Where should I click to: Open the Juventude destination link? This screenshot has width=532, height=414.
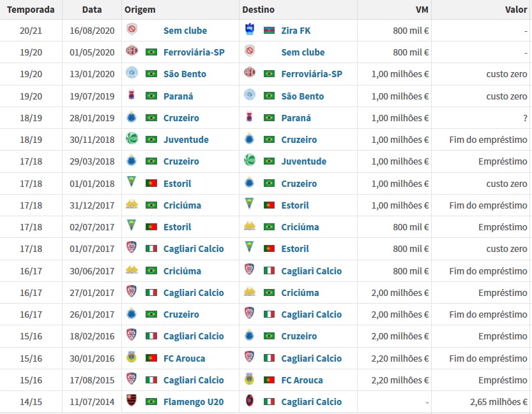pyautogui.click(x=304, y=161)
